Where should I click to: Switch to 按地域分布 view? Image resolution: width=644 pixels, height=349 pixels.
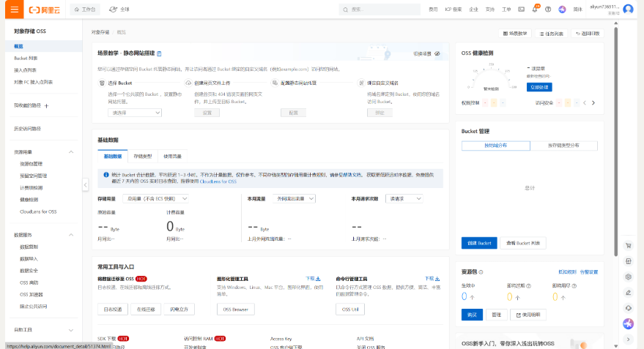point(496,146)
